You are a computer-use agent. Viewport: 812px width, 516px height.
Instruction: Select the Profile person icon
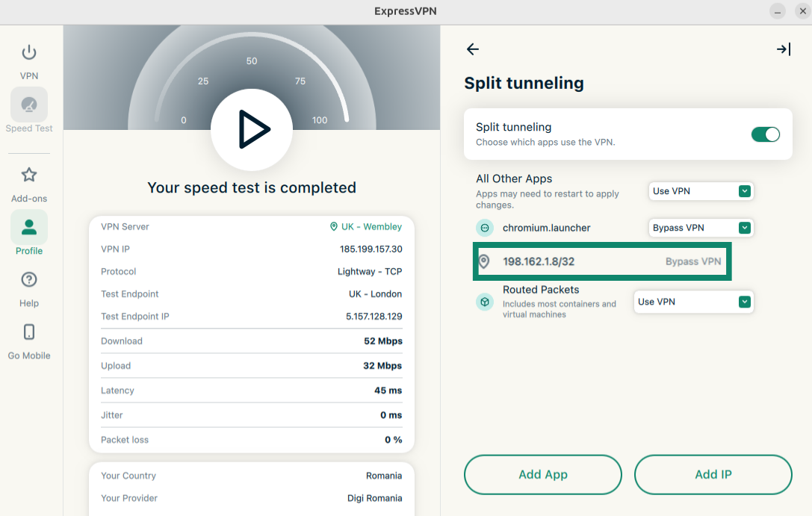[29, 228]
